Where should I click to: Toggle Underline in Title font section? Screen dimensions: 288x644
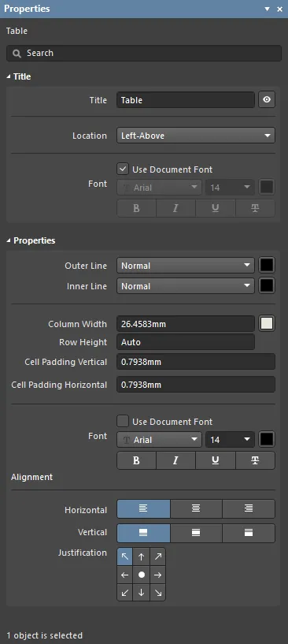pos(216,208)
